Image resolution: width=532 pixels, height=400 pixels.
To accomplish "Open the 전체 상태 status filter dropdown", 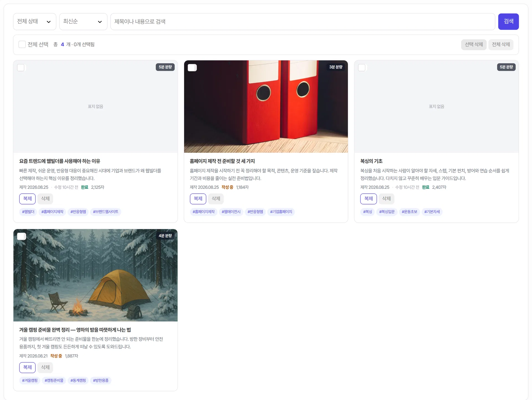I will point(35,22).
